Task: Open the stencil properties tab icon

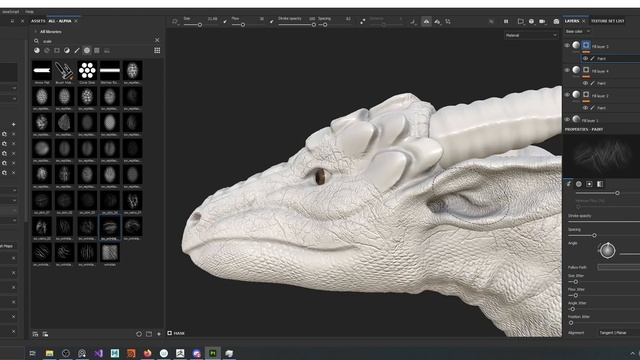Action: click(589, 184)
